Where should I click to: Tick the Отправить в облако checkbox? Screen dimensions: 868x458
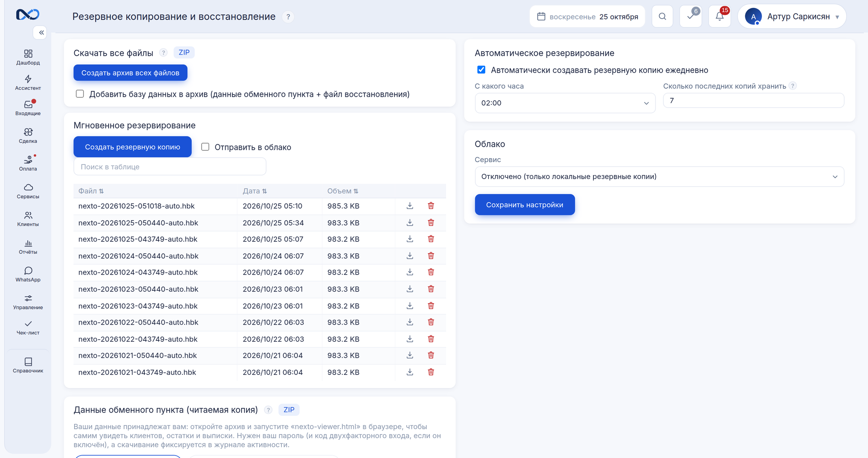(x=205, y=147)
